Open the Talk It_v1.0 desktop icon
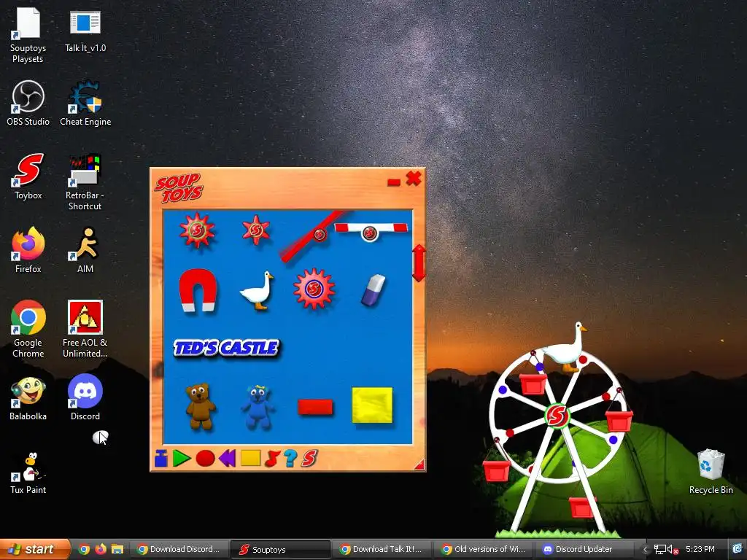 click(85, 29)
